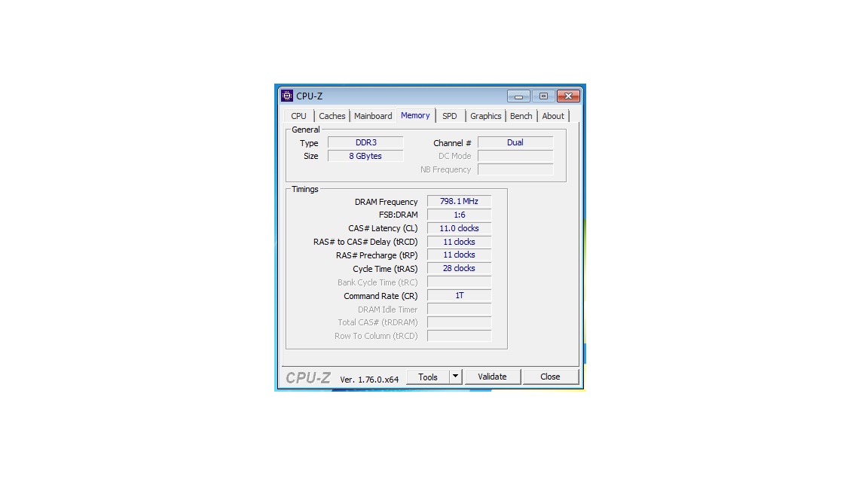Click the CAS# Latency (CL) label
Image resolution: width=868 pixels, height=488 pixels.
click(383, 228)
